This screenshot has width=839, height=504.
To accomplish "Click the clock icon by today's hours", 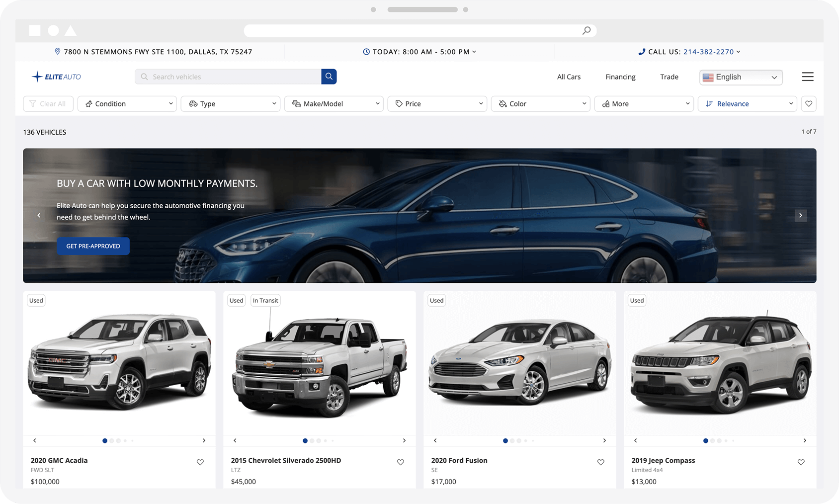I will [x=366, y=52].
